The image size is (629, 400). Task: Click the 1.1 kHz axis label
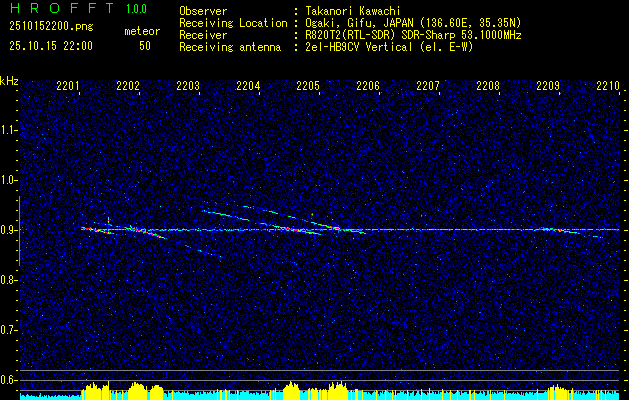pyautogui.click(x=8, y=130)
